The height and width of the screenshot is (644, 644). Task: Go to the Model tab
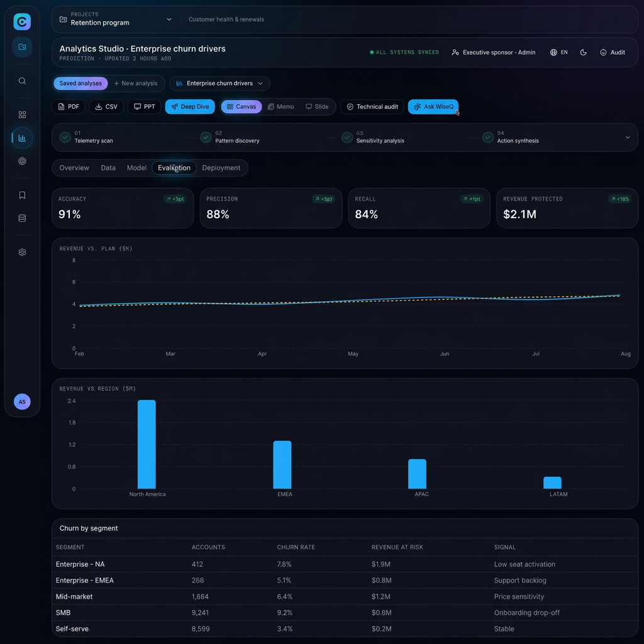tap(136, 168)
